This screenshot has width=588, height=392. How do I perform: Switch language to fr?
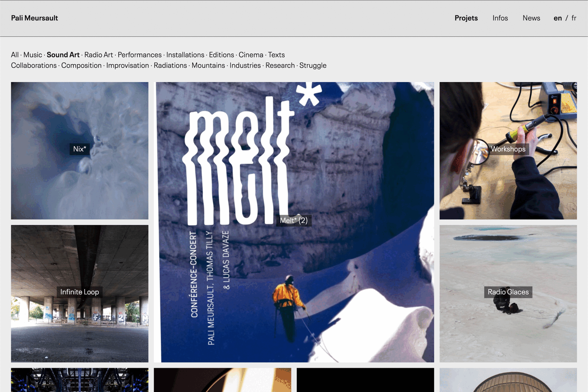[x=574, y=18]
